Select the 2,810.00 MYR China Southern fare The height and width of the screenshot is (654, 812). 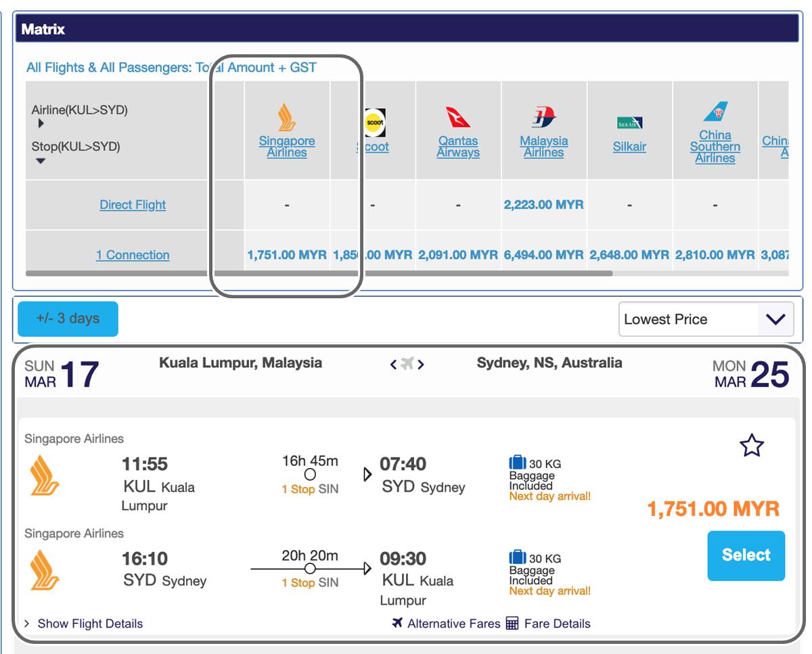click(715, 255)
